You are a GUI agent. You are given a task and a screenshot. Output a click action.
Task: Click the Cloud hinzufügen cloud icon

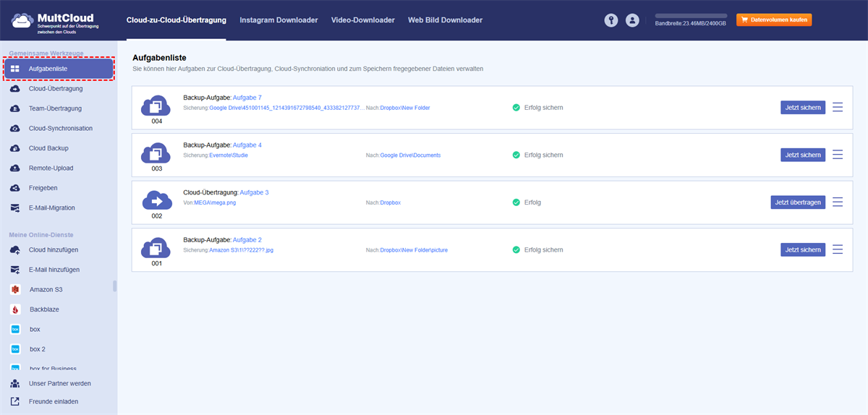(15, 249)
